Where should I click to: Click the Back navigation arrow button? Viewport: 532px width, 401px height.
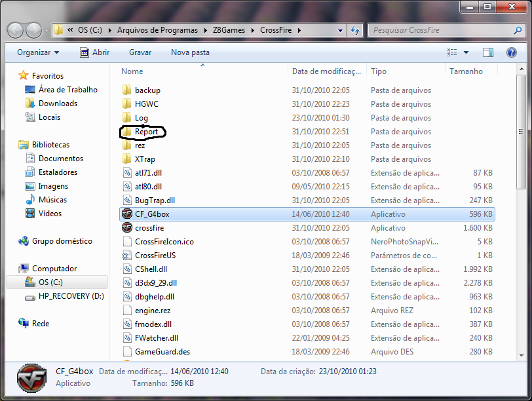15,31
